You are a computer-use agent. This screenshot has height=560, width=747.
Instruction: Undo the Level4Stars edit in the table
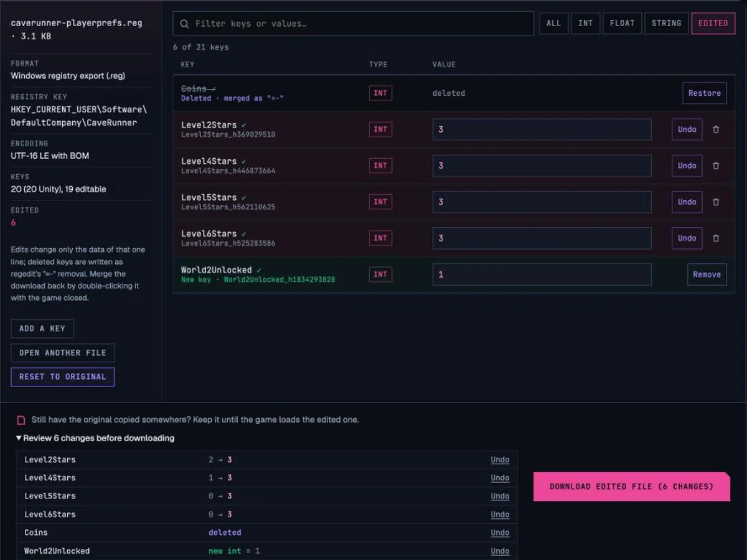coord(687,166)
